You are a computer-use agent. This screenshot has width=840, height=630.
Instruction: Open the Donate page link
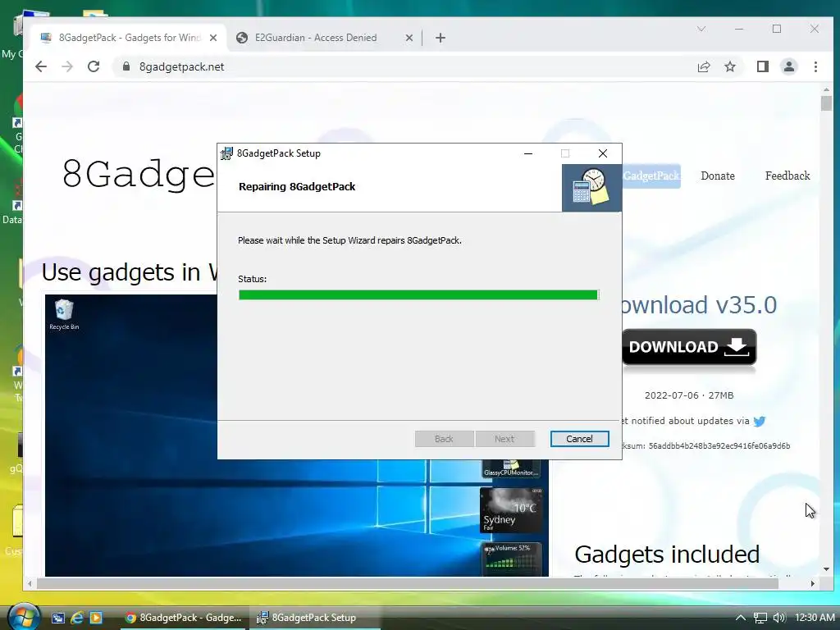tap(717, 176)
